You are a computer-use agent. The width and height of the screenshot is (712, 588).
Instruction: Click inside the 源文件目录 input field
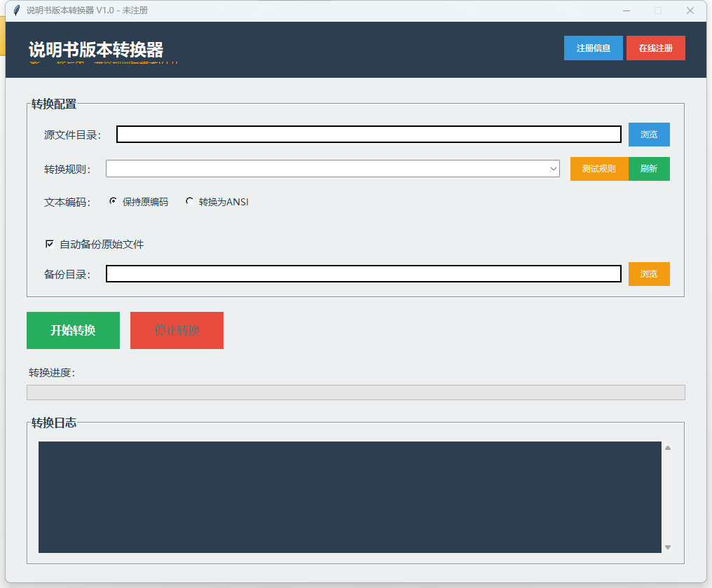click(x=369, y=135)
